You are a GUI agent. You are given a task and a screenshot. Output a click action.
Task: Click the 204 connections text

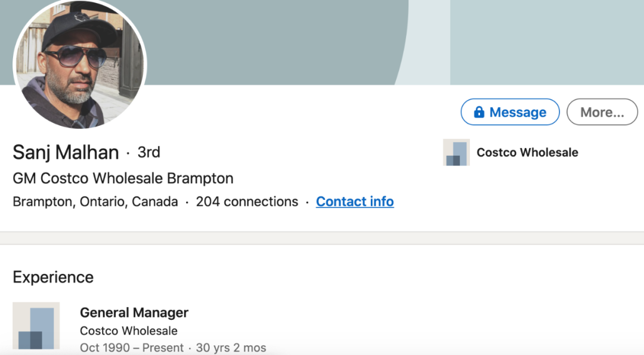pos(247,202)
